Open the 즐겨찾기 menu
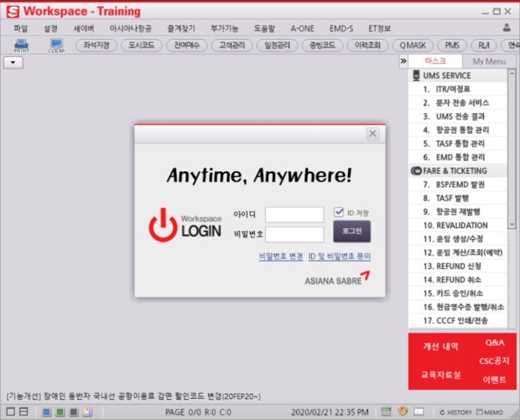Screen dimensions: 520x420 (182, 28)
